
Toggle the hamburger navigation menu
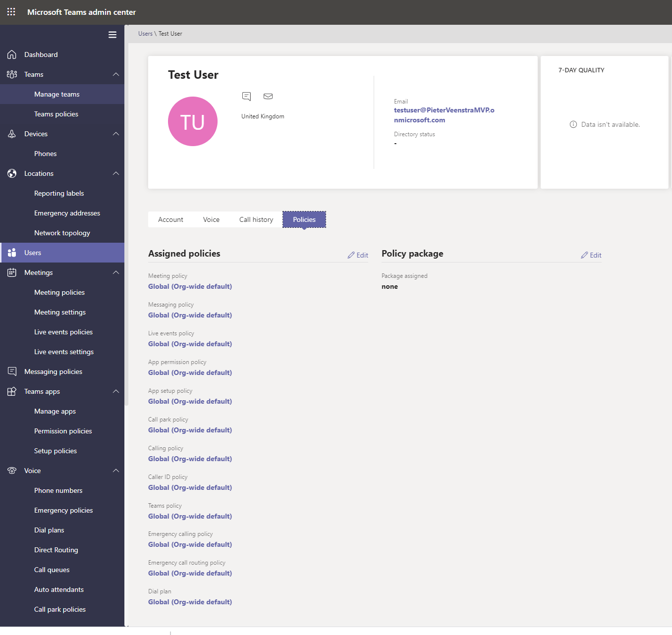coord(112,35)
